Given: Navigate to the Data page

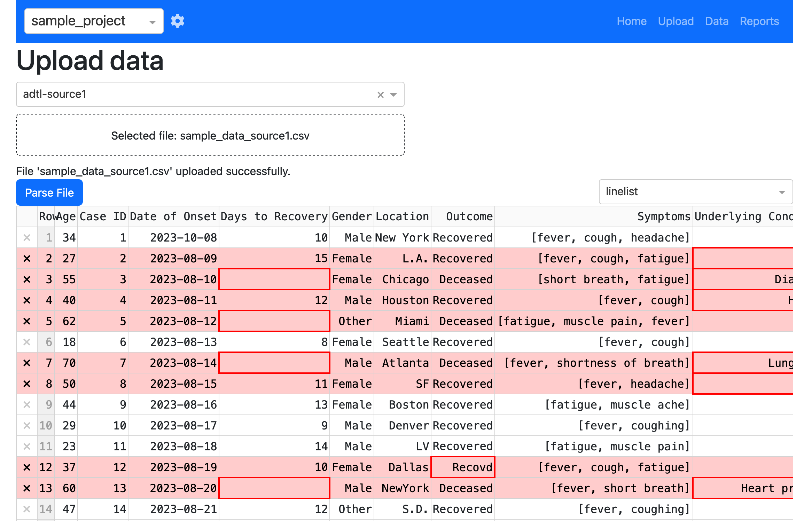Looking at the screenshot, I should click(x=717, y=21).
